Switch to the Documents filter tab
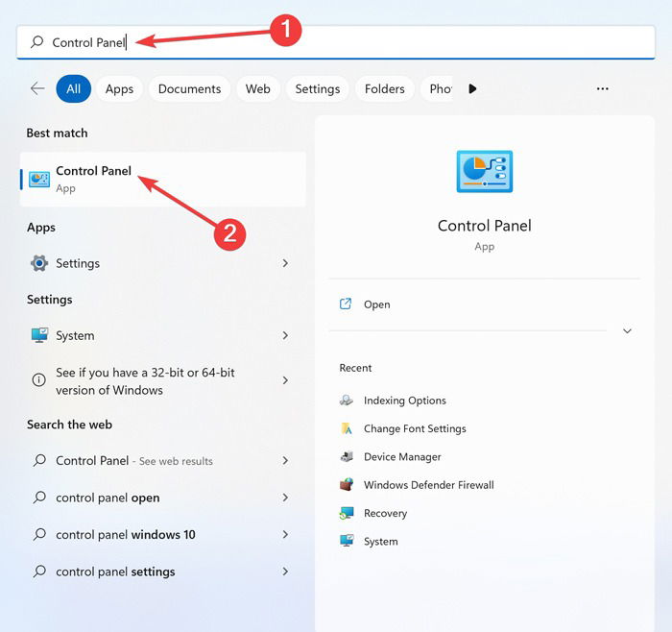This screenshot has height=632, width=672. [x=189, y=88]
